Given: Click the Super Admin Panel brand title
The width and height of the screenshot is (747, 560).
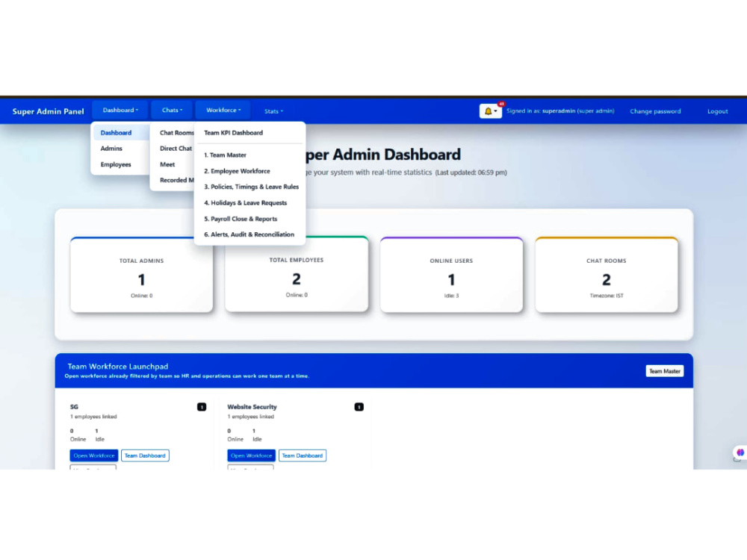Looking at the screenshot, I should (48, 111).
